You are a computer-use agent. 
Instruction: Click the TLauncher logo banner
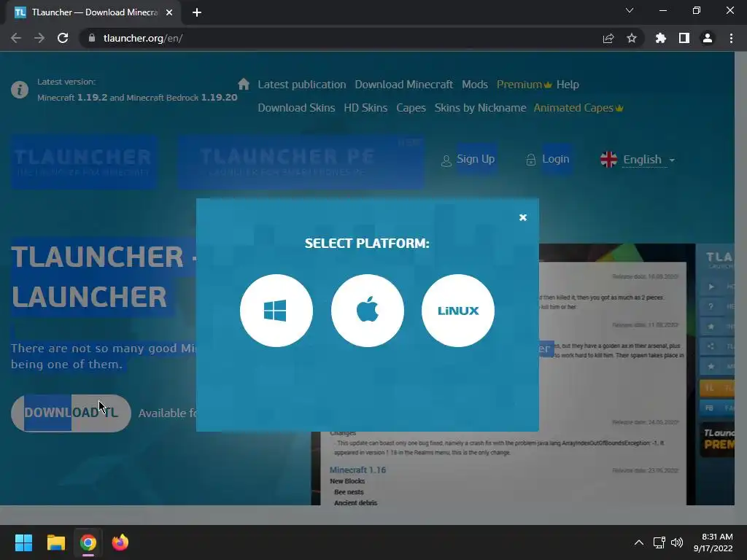pyautogui.click(x=83, y=162)
